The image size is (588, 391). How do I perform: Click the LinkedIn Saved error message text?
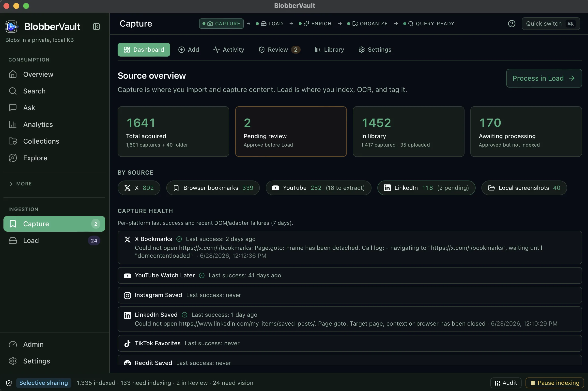point(310,324)
